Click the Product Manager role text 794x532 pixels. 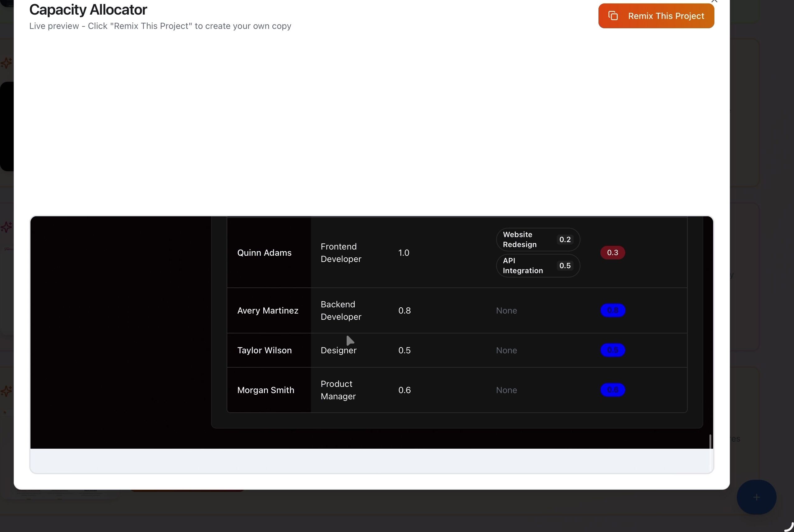click(338, 390)
